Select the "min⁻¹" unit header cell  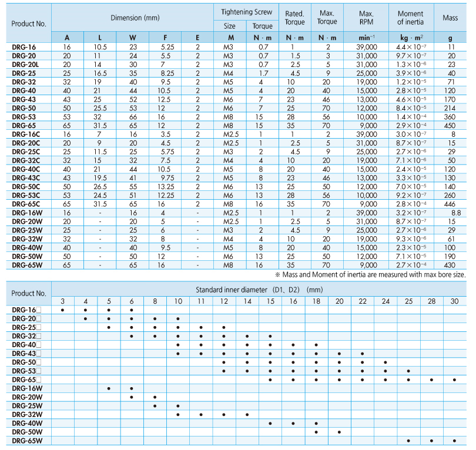367,38
